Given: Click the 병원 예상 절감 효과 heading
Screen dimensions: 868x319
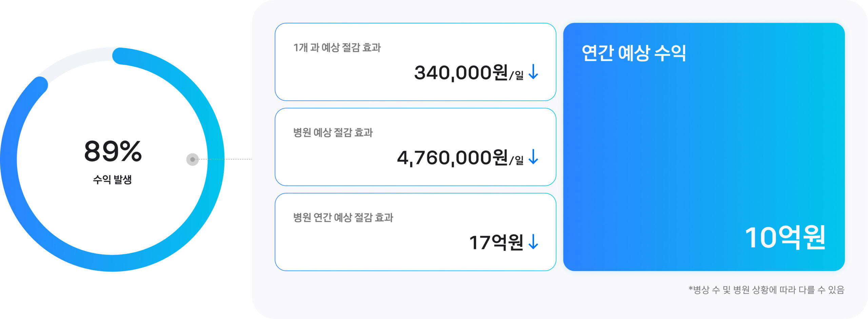Looking at the screenshot, I should click(333, 133).
